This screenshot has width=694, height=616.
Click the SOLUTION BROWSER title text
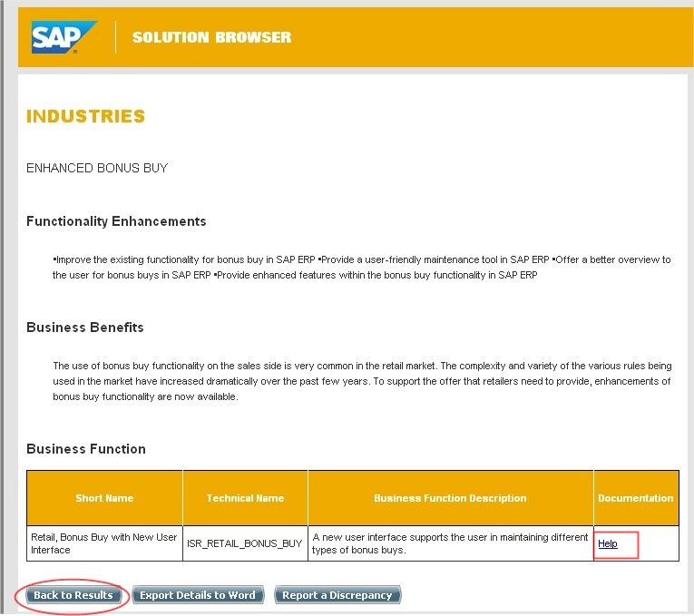tap(212, 37)
